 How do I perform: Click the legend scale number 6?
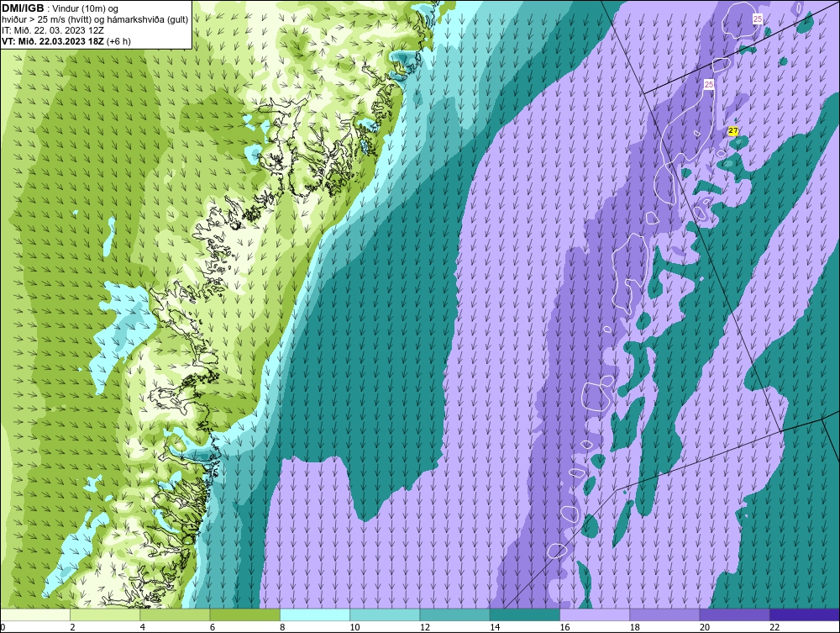click(x=213, y=627)
